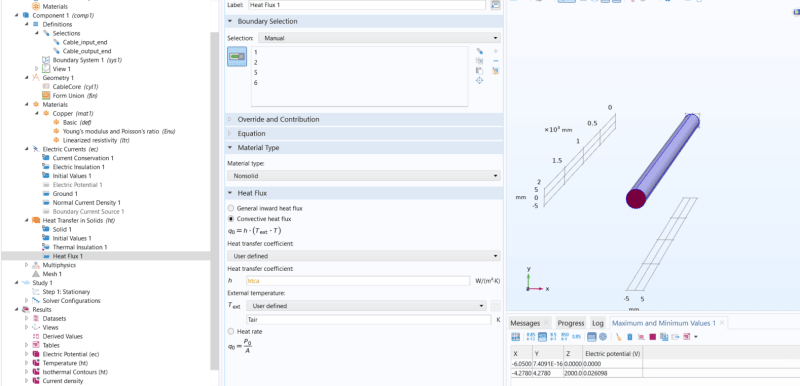
Task: Open External temperature User defined dropdown
Action: point(366,306)
